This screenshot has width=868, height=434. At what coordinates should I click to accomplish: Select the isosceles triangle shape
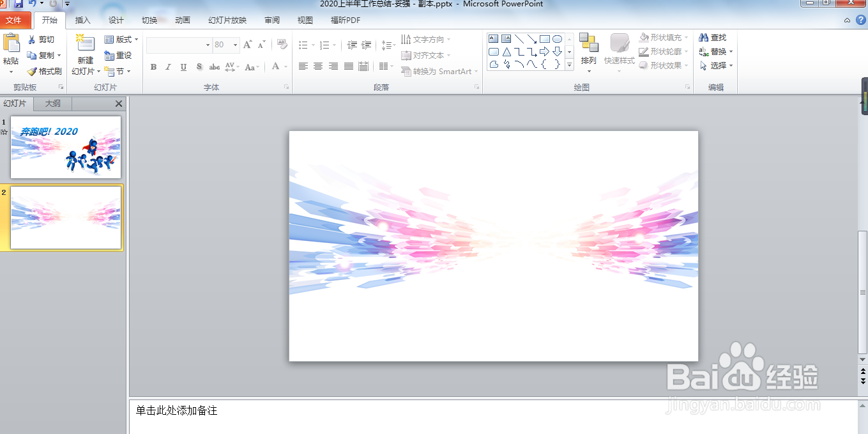pos(506,52)
